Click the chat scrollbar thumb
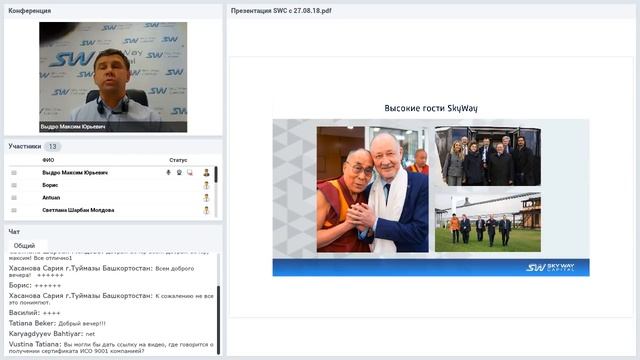 [218, 320]
